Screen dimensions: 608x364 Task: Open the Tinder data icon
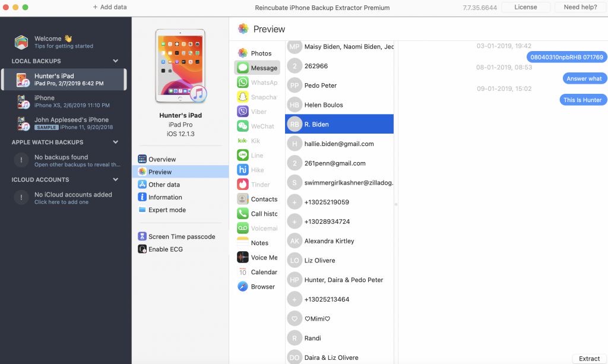tap(243, 184)
